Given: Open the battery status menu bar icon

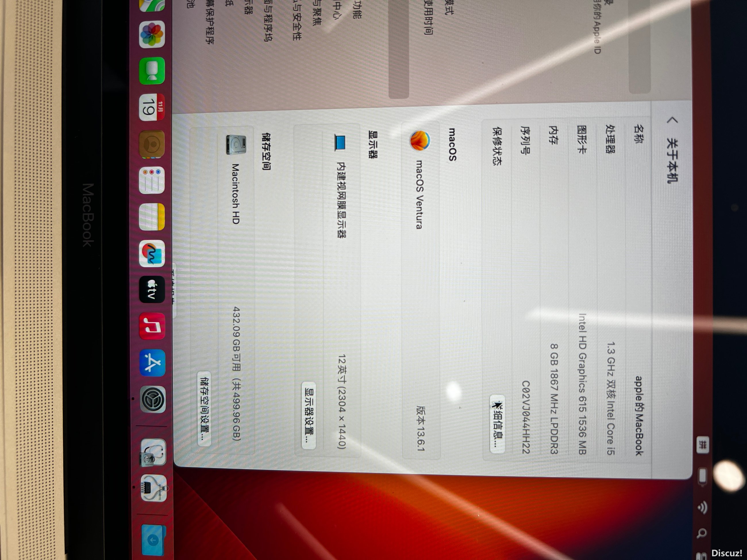Looking at the screenshot, I should pos(702,476).
